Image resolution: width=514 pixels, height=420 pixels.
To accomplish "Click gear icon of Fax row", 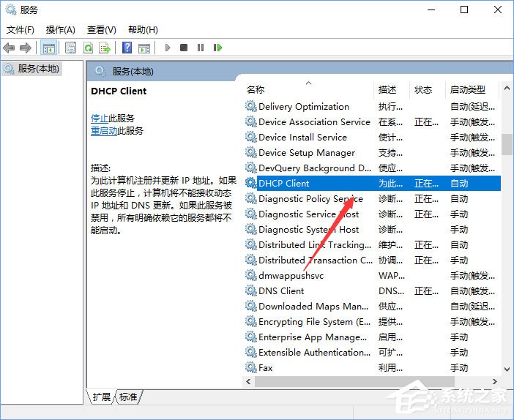I will pyautogui.click(x=250, y=367).
